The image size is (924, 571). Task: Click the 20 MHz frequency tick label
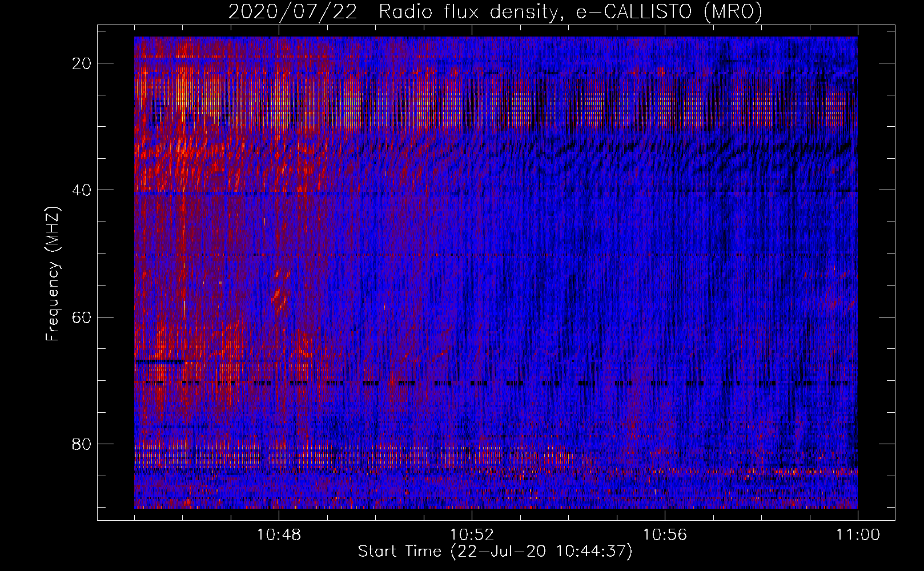click(x=82, y=63)
